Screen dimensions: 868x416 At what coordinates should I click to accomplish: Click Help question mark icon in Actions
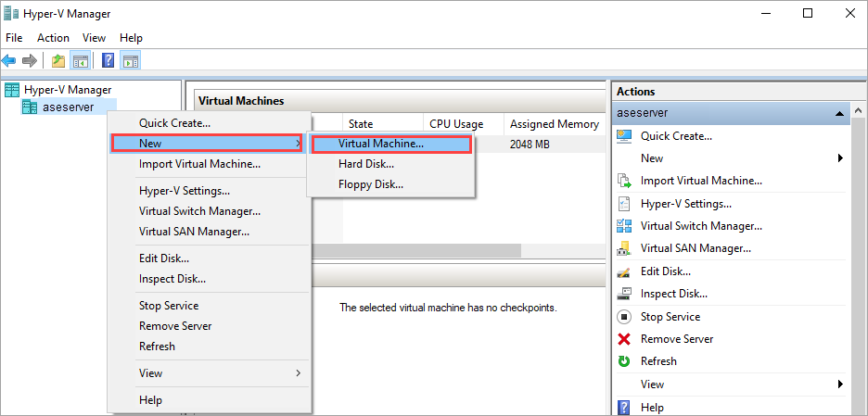624,408
